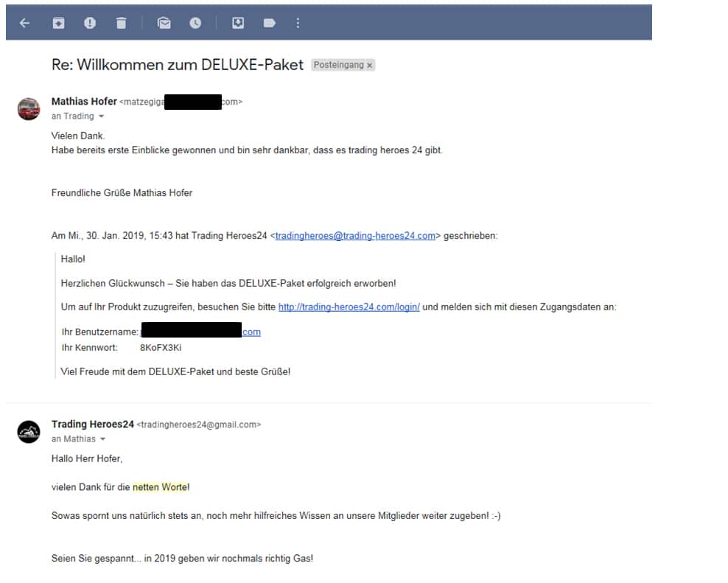Click the quoted 'Hallo!' greeting
Screen dimensions: 728x583
point(73,259)
